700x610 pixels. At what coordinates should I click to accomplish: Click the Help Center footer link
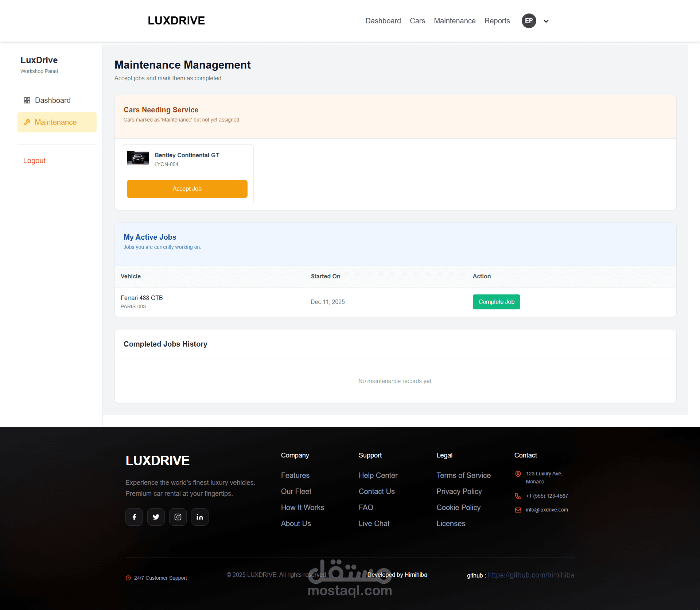378,475
